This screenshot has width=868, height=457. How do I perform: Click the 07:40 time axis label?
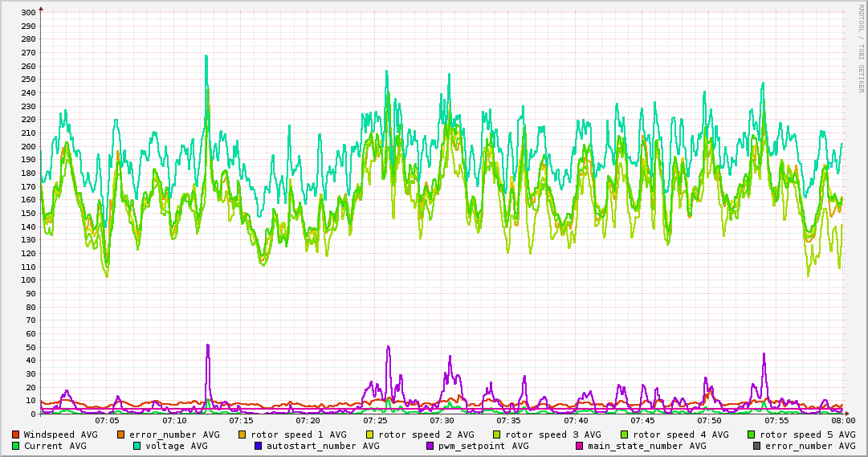click(x=577, y=421)
